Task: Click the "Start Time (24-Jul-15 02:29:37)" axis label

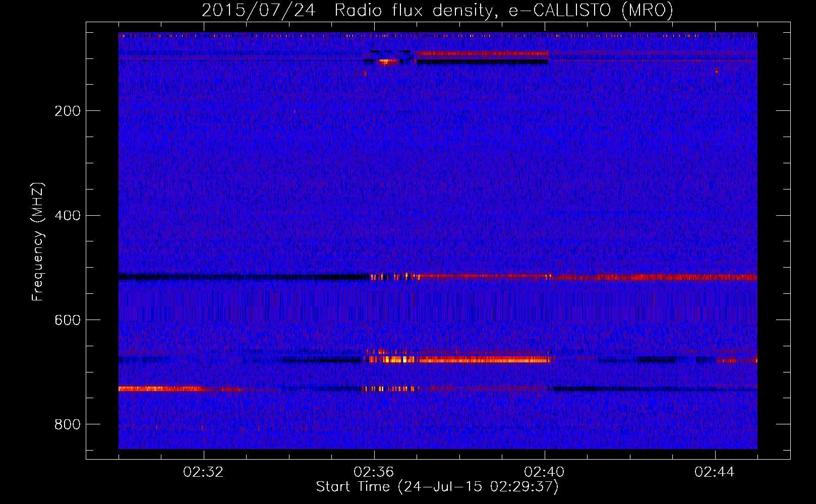Action: (437, 487)
